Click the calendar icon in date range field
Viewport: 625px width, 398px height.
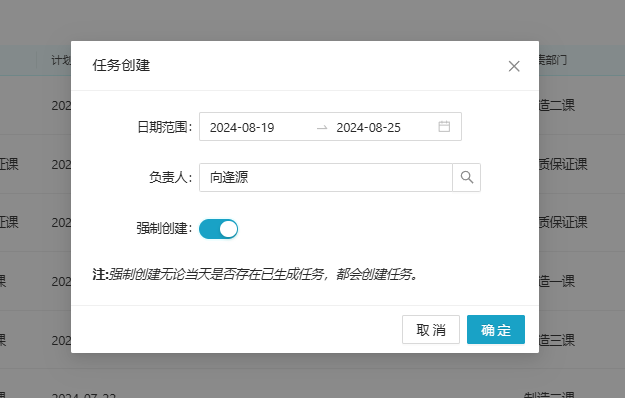pyautogui.click(x=444, y=127)
